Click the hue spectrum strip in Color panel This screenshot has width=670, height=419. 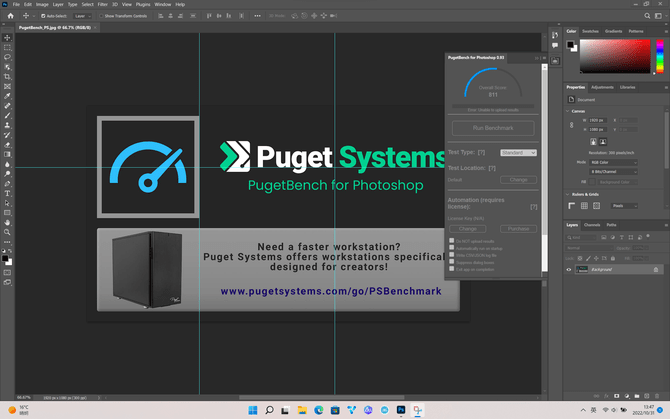(660, 56)
